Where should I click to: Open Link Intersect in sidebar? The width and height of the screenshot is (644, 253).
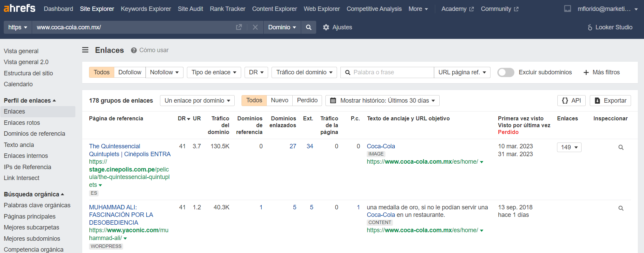21,178
